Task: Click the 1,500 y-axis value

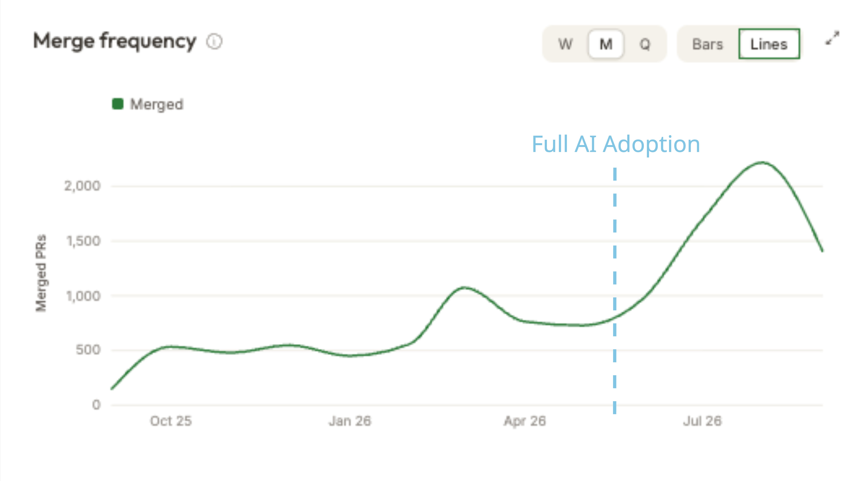Action: (x=84, y=241)
